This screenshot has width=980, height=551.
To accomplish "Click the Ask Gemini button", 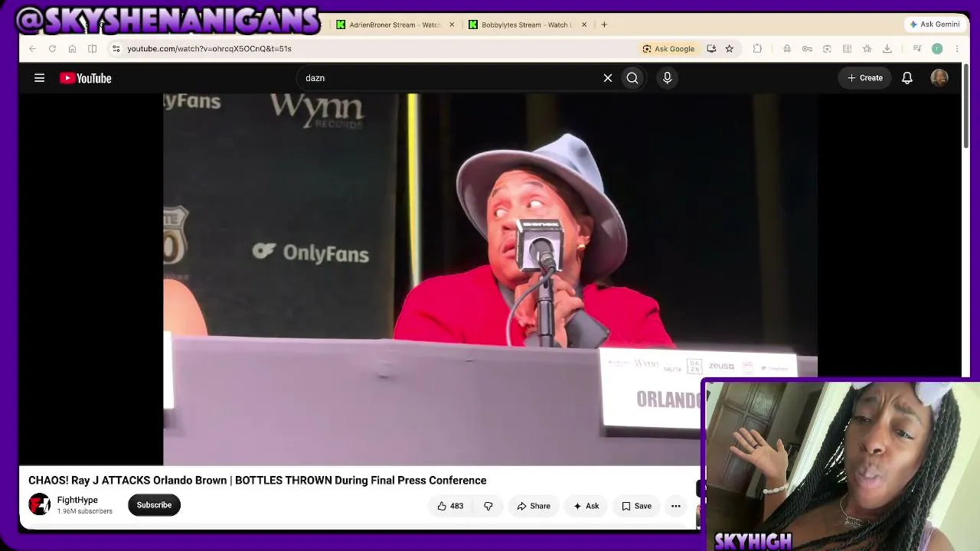I will (x=934, y=24).
